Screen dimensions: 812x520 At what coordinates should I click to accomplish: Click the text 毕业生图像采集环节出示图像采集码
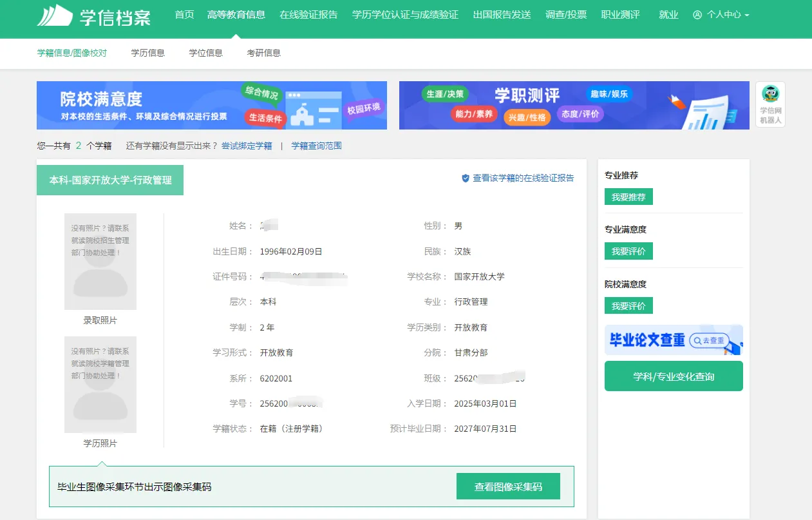point(135,486)
